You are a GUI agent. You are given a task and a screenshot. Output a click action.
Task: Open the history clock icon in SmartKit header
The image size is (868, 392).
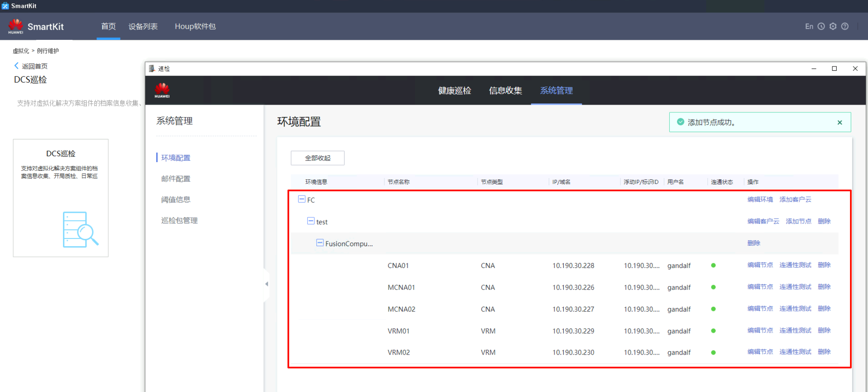(x=821, y=26)
